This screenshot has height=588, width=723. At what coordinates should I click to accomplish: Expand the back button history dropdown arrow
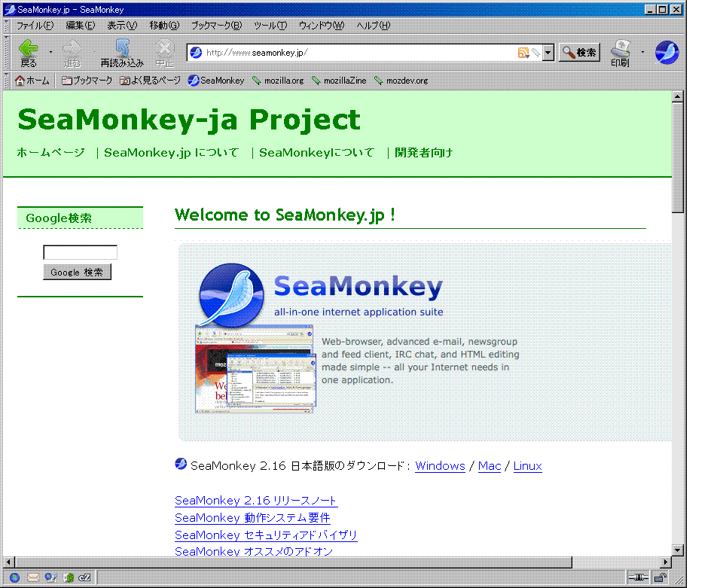[x=50, y=52]
